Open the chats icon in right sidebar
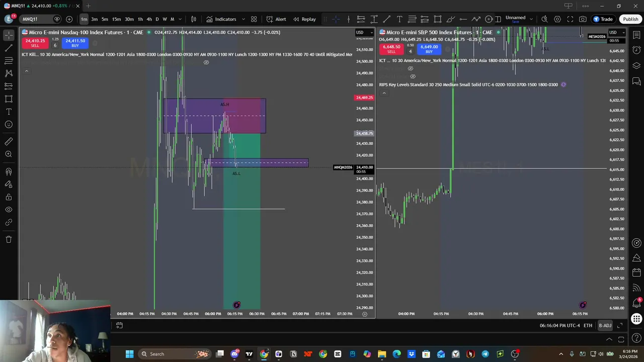This screenshot has height=362, width=644. [x=636, y=81]
